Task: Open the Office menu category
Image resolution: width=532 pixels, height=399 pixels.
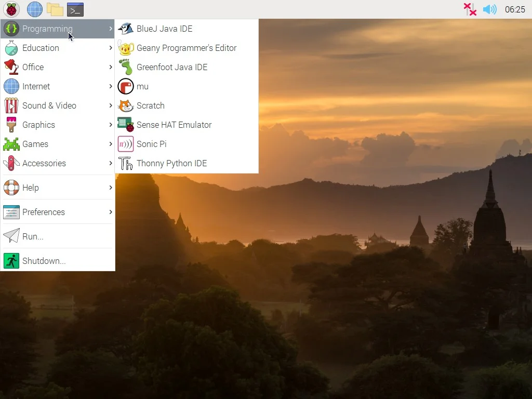Action: pos(58,67)
